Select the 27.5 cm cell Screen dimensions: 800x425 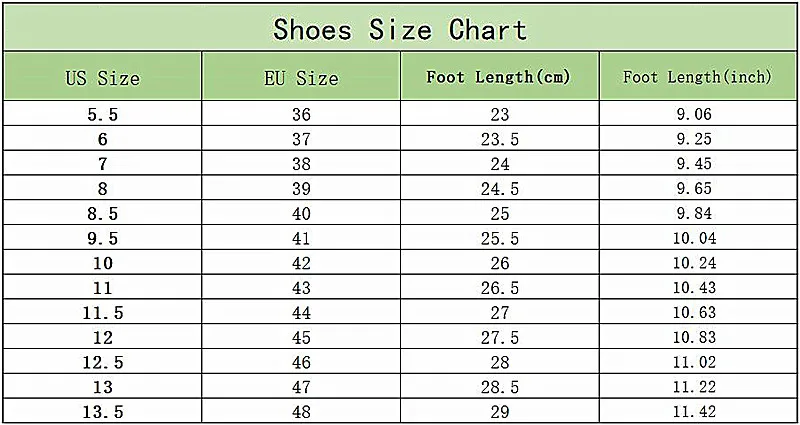pyautogui.click(x=499, y=339)
